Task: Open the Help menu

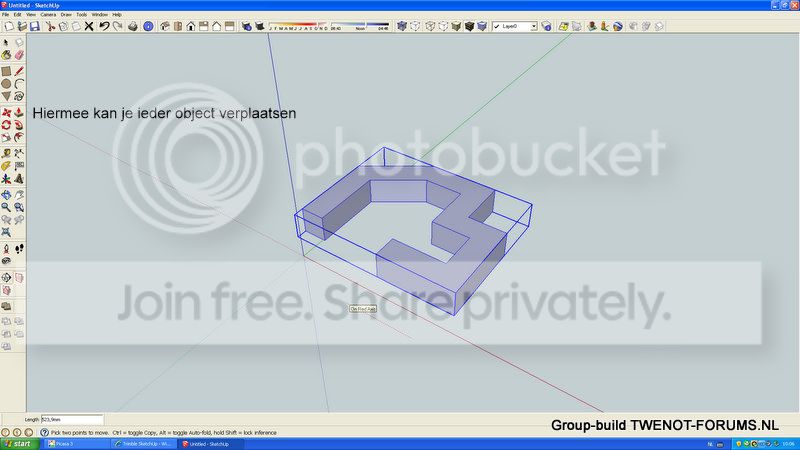Action: pyautogui.click(x=117, y=15)
